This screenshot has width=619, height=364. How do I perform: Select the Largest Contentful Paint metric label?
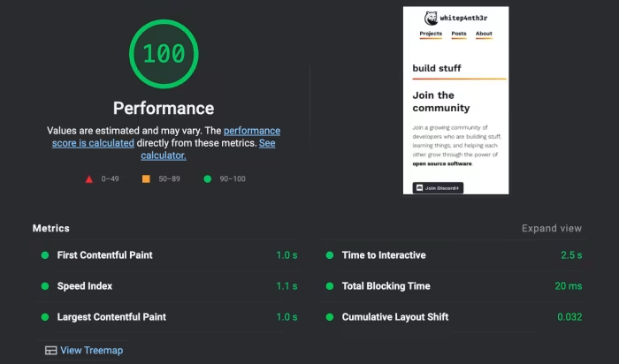point(111,317)
